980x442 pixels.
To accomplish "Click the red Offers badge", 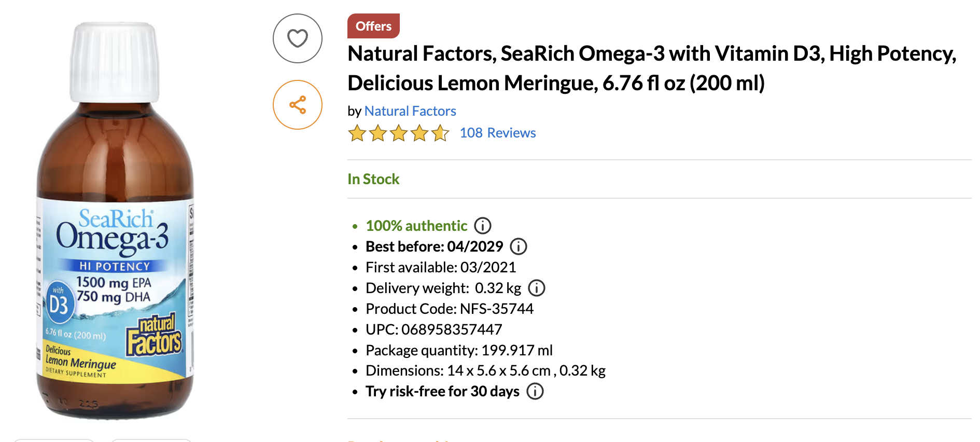I will [373, 26].
